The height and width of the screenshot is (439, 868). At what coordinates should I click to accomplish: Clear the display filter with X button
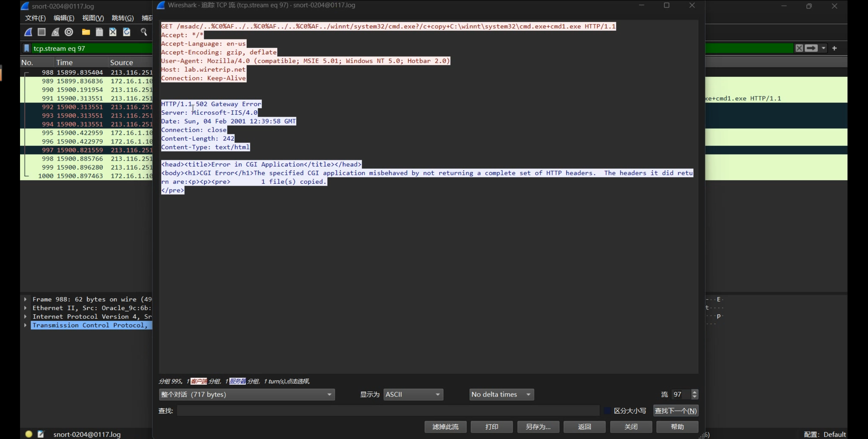point(799,48)
